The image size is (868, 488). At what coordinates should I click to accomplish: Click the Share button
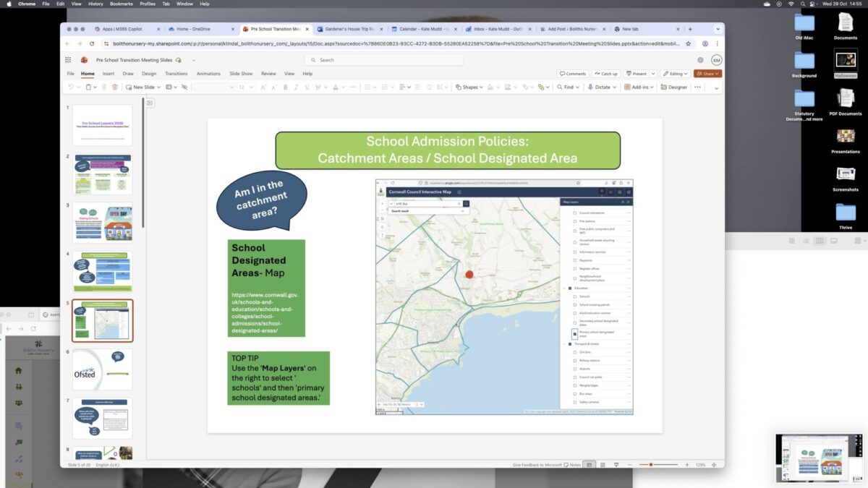pyautogui.click(x=707, y=74)
